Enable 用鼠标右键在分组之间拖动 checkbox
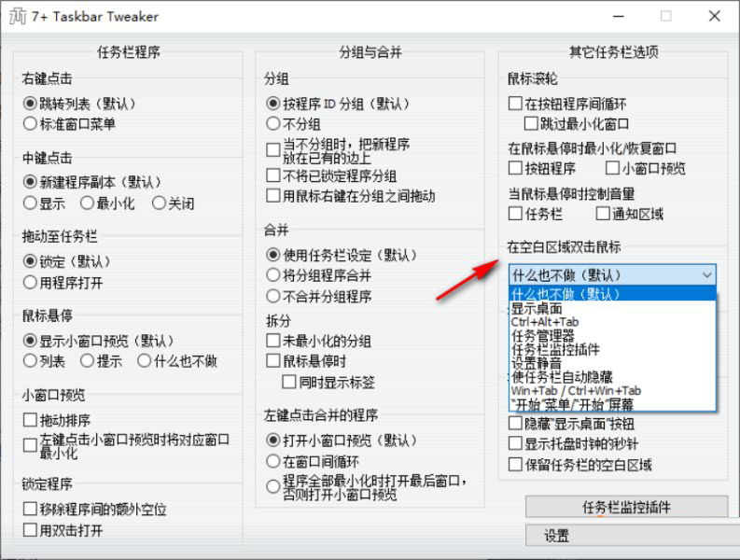Image resolution: width=740 pixels, height=560 pixels. pos(272,195)
